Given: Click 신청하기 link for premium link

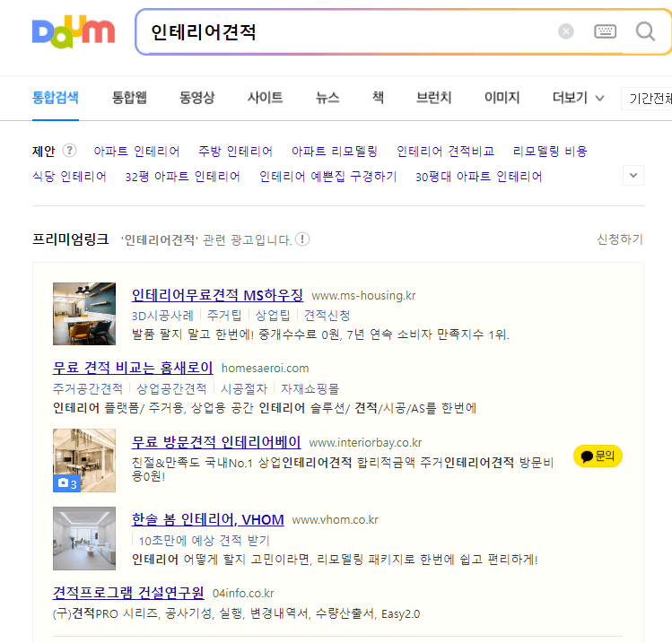Looking at the screenshot, I should pos(620,239).
